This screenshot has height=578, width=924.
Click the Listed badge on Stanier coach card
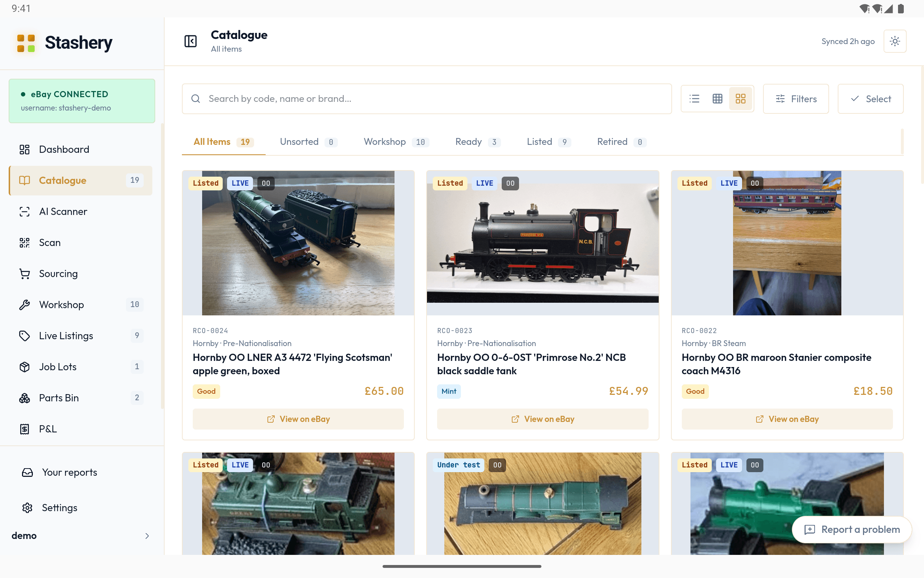point(694,183)
